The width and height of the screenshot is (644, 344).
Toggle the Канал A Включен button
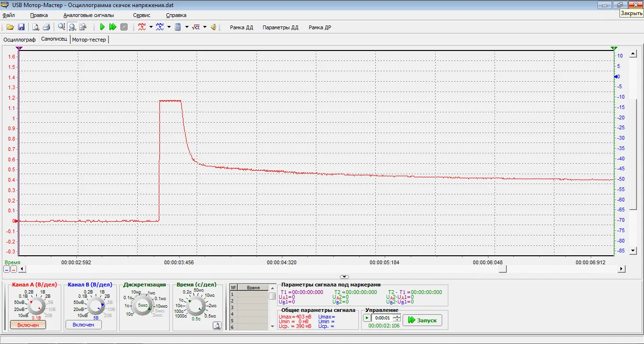click(x=28, y=325)
